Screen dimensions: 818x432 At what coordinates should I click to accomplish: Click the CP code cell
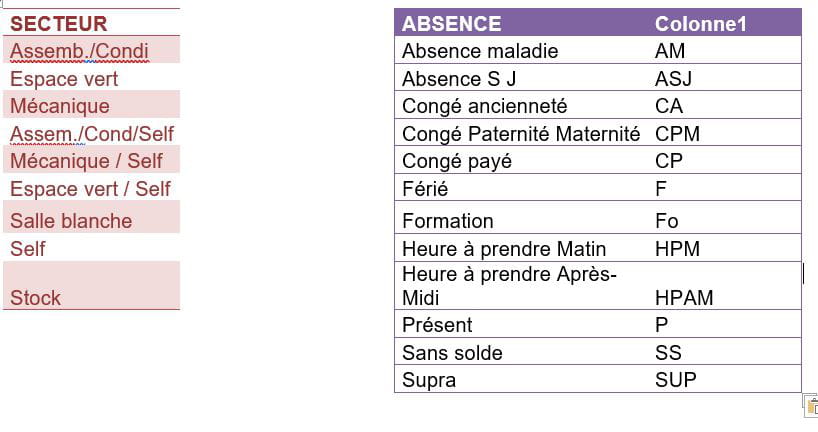click(725, 160)
